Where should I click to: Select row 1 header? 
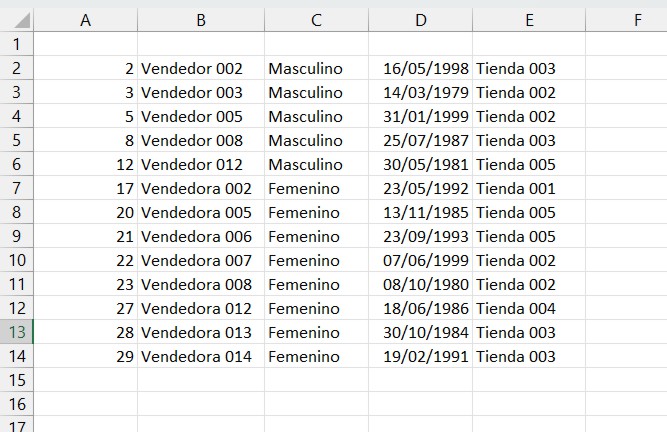point(17,44)
